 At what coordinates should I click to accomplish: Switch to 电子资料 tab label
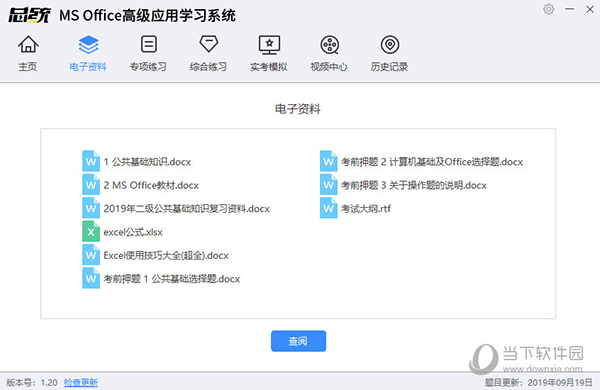pos(88,67)
